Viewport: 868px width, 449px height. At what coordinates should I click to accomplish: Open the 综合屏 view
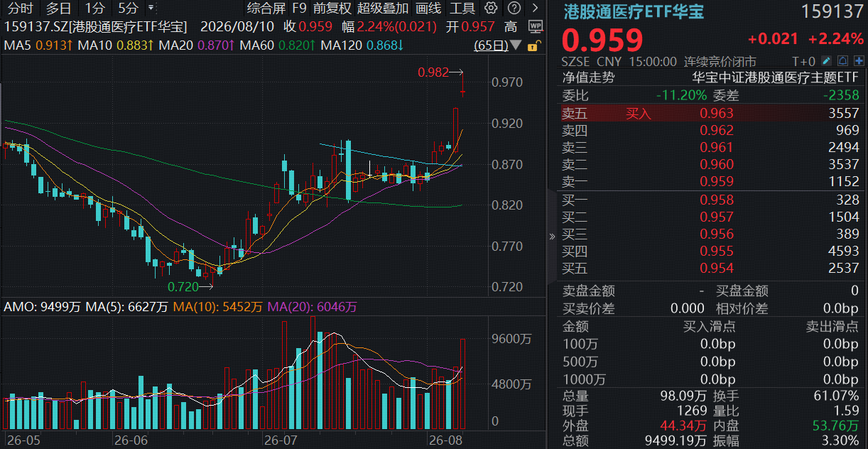[266, 9]
